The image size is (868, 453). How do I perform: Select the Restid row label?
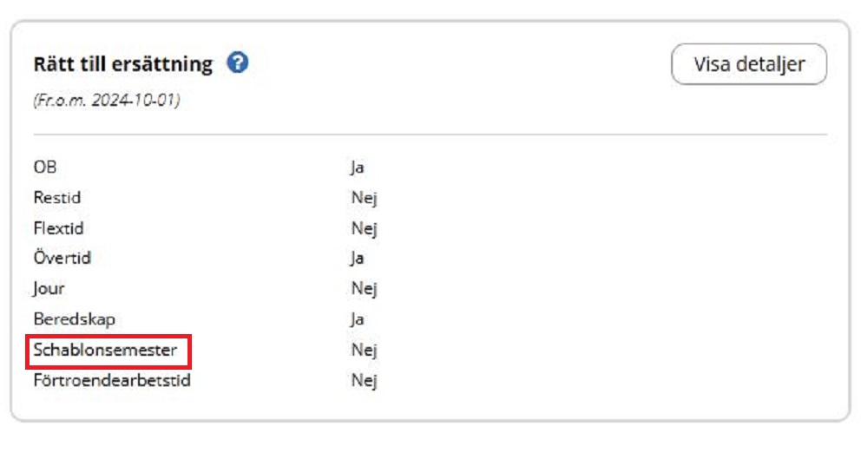point(57,198)
